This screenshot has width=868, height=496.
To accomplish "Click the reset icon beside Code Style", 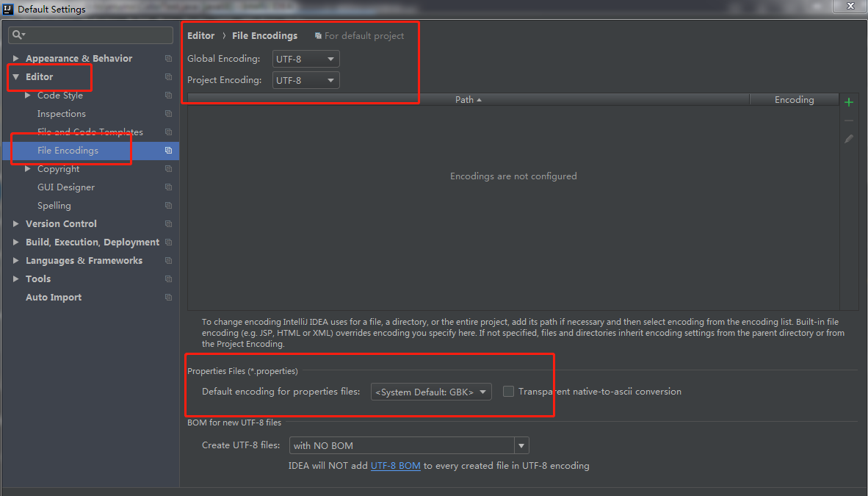I will coord(168,95).
